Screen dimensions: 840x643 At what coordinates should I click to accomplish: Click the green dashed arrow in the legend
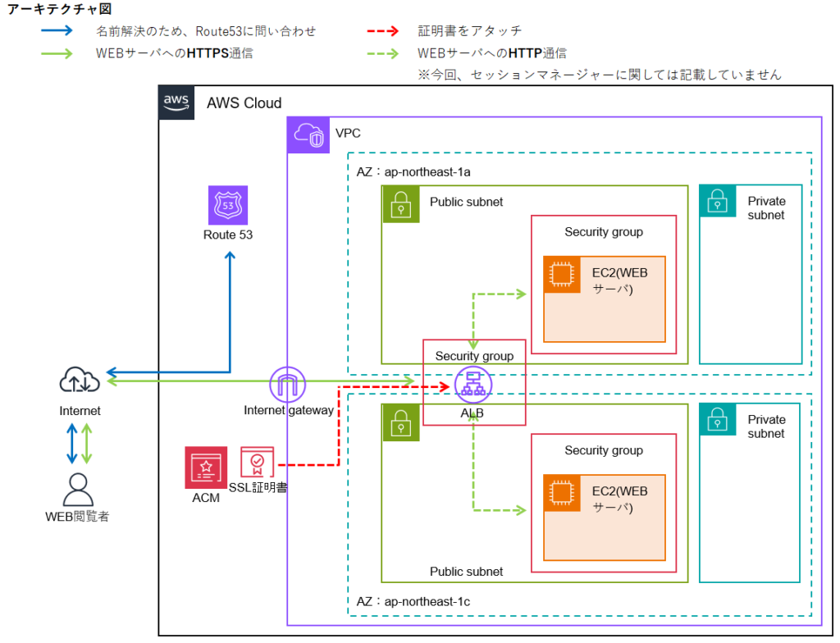[383, 53]
